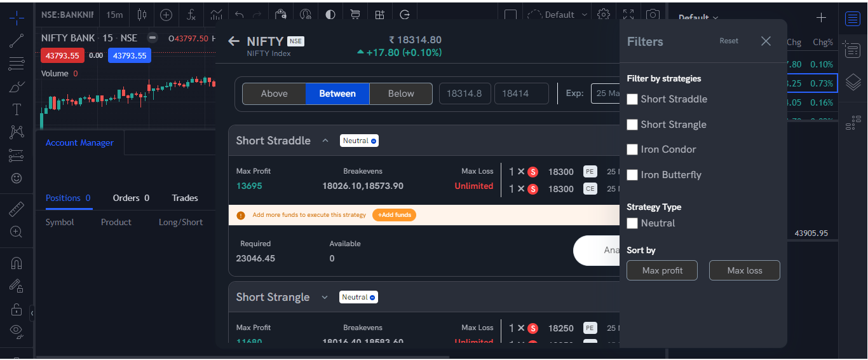The width and height of the screenshot is (868, 360).
Task: Sort strategies by Max loss
Action: [x=745, y=270]
